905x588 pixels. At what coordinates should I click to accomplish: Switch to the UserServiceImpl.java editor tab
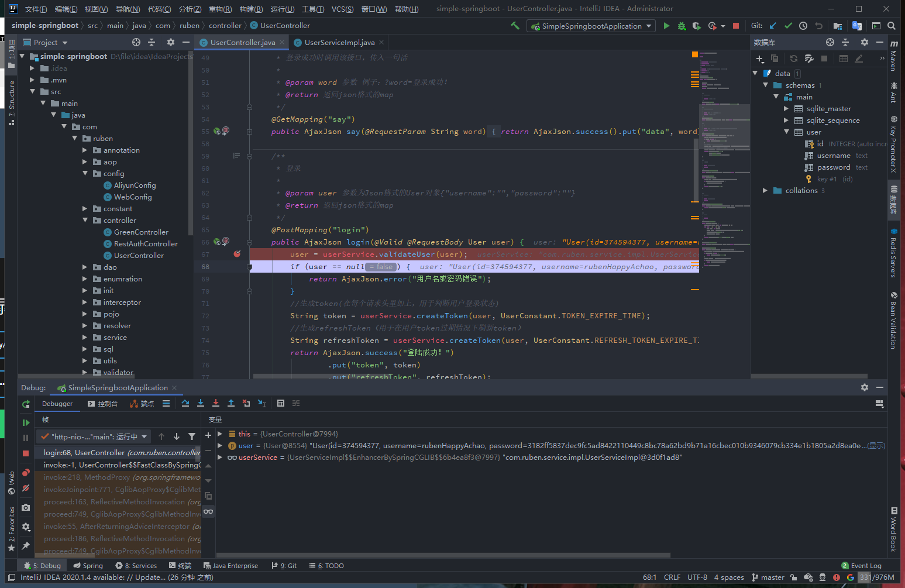(339, 42)
